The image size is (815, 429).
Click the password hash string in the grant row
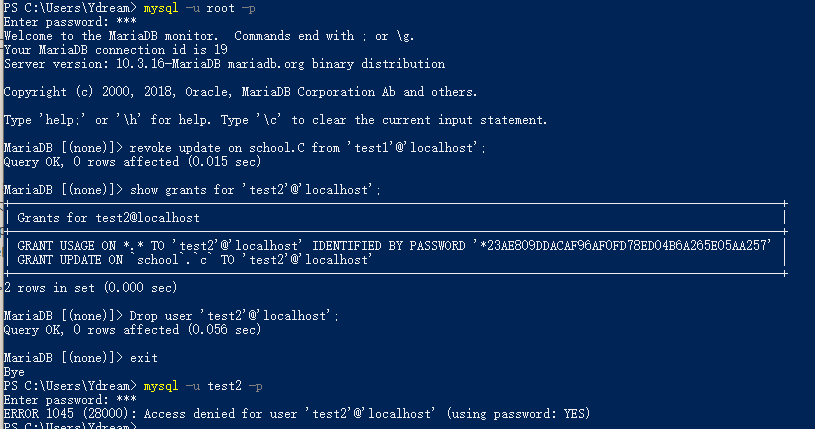point(622,246)
